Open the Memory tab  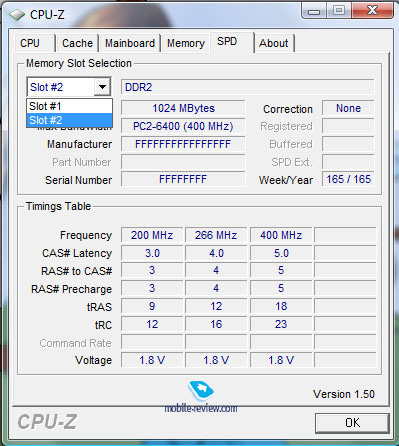pyautogui.click(x=186, y=43)
